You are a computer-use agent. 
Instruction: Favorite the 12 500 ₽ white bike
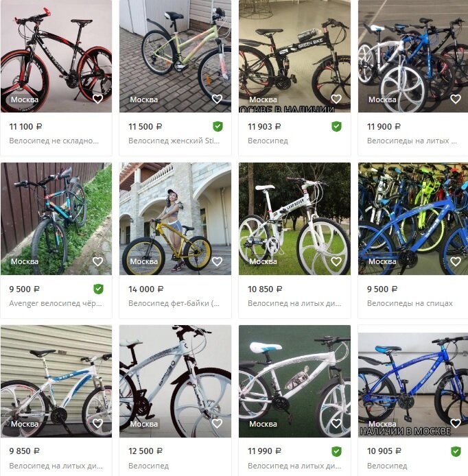pos(217,423)
